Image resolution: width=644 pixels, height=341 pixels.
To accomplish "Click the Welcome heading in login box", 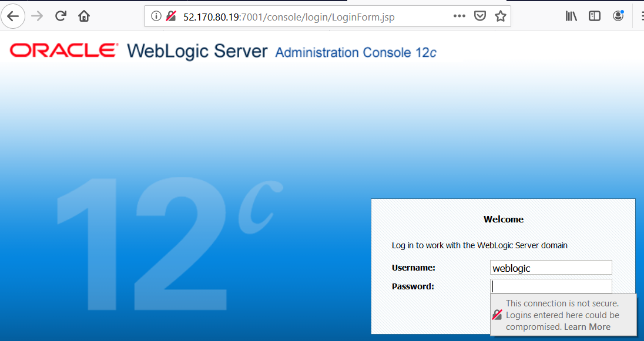I will coord(504,220).
